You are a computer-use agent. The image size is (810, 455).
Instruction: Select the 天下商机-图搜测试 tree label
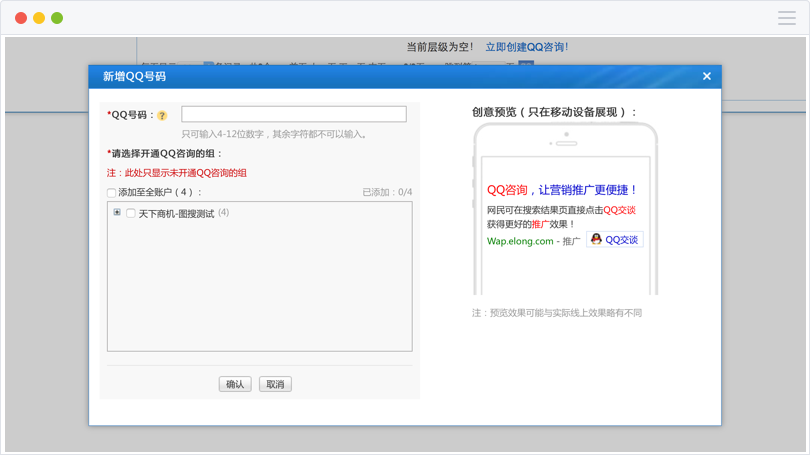[x=176, y=213]
